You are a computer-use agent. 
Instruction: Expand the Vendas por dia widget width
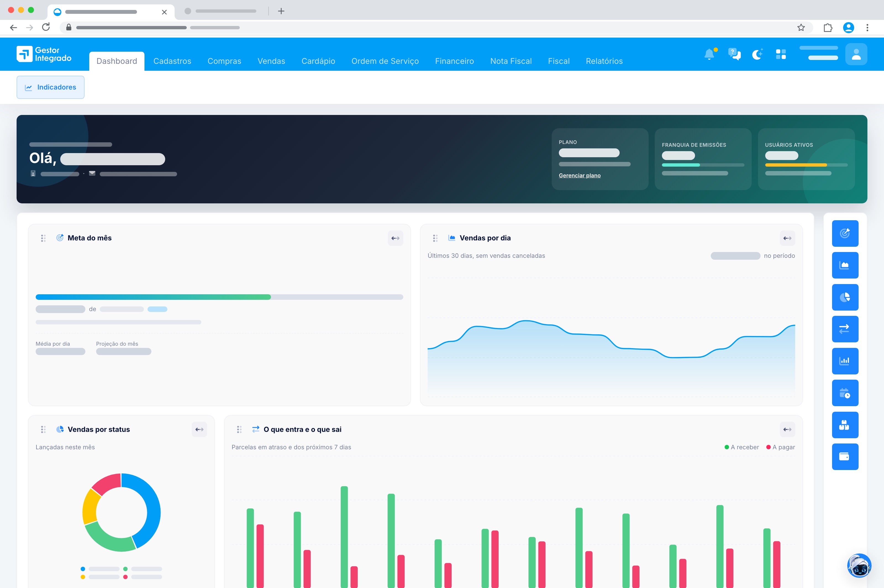pyautogui.click(x=787, y=238)
